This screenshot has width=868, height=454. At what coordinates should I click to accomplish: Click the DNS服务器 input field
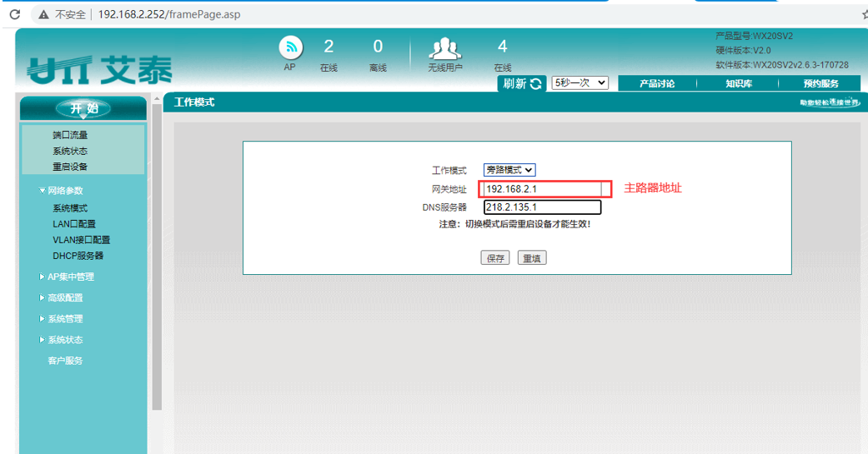pyautogui.click(x=541, y=207)
